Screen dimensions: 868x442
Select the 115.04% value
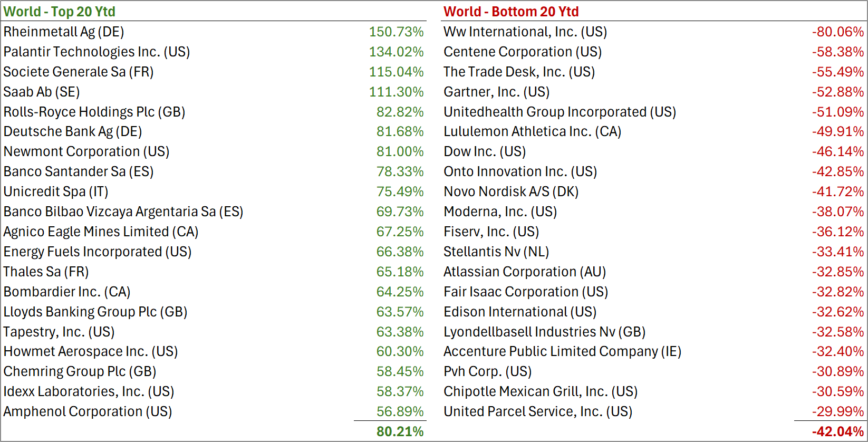click(396, 72)
